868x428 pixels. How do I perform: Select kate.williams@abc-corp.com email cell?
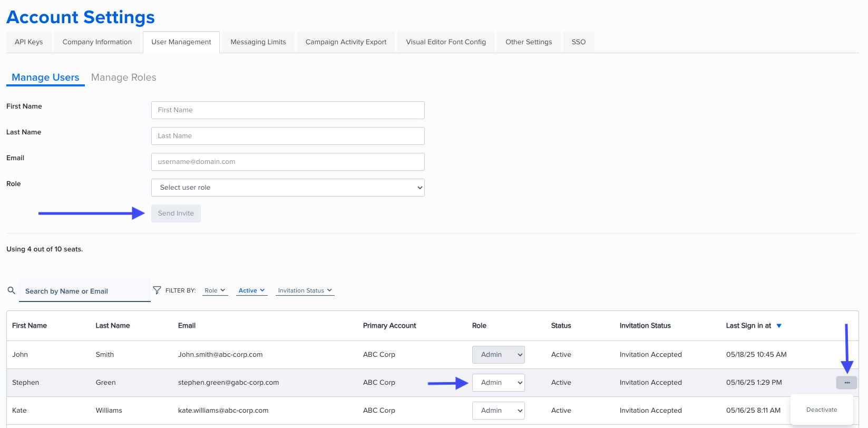coord(223,411)
